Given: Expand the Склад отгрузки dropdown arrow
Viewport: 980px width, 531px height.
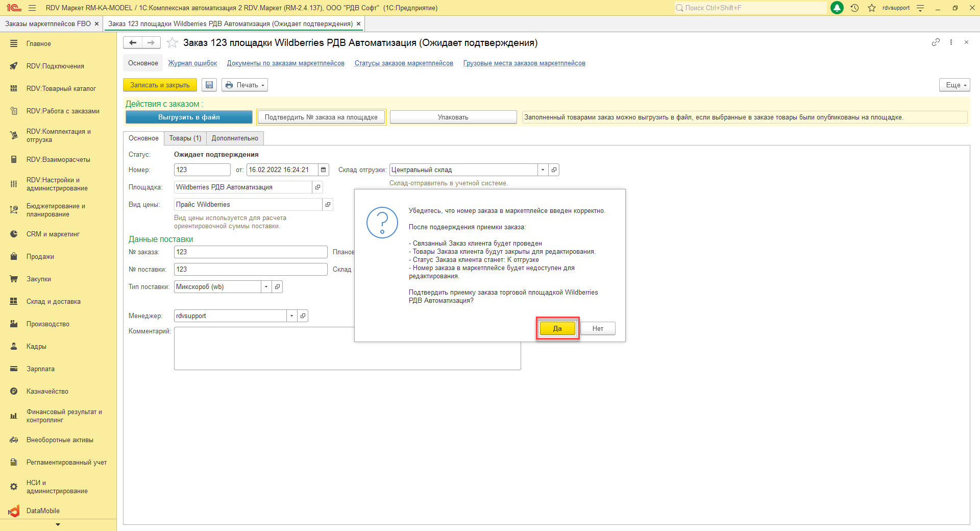Looking at the screenshot, I should (x=543, y=170).
